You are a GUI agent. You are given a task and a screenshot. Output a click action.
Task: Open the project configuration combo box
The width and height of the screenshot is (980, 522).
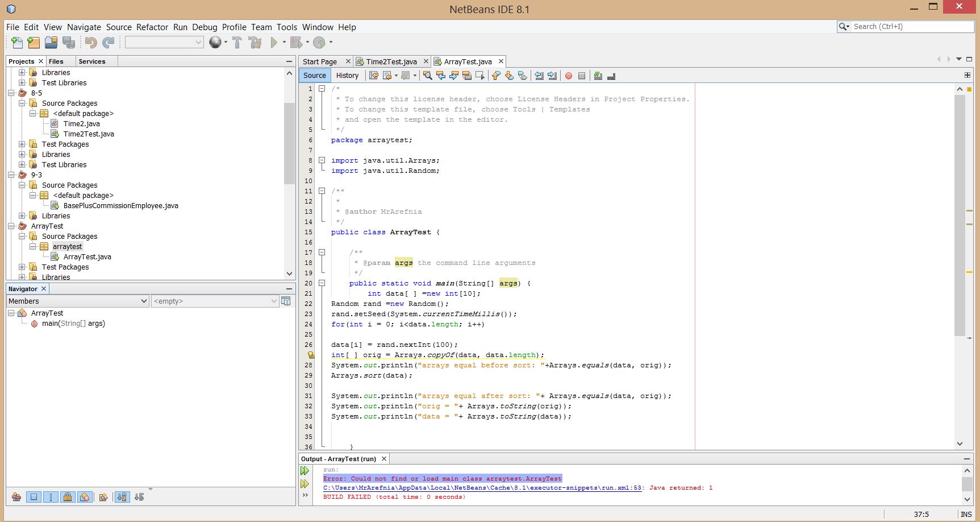tap(164, 42)
